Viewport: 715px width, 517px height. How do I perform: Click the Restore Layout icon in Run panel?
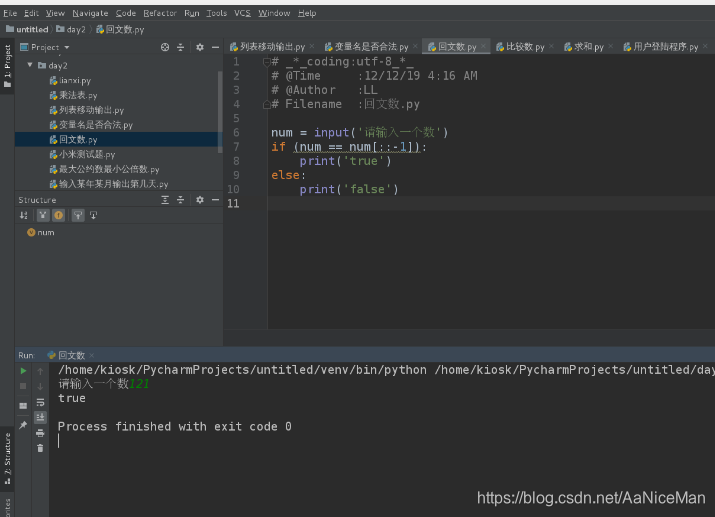(23, 406)
